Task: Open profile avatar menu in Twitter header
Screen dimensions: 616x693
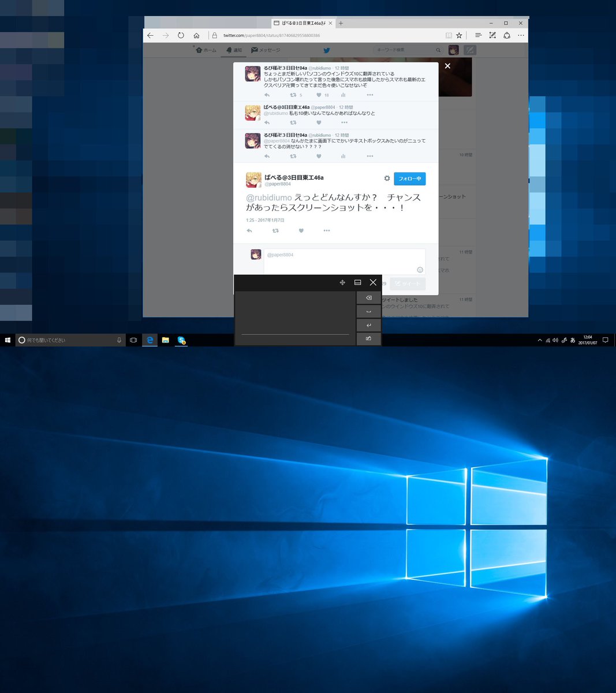Action: click(x=454, y=50)
